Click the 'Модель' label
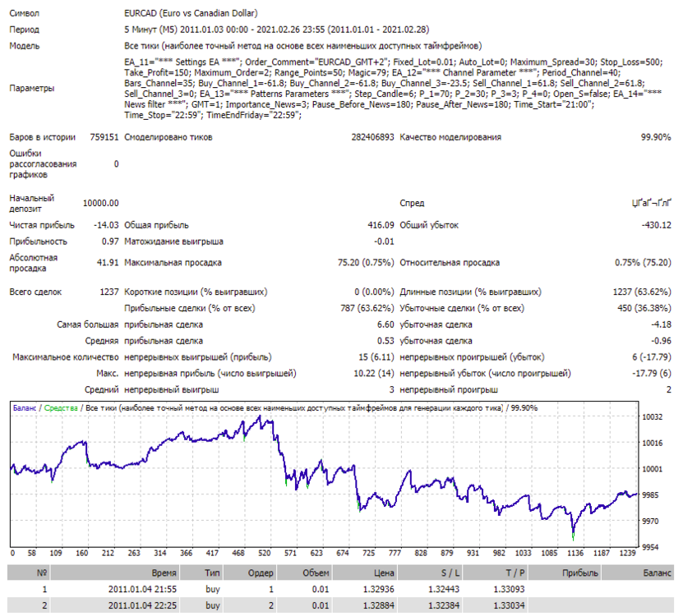This screenshot has width=683, height=616. pos(25,46)
